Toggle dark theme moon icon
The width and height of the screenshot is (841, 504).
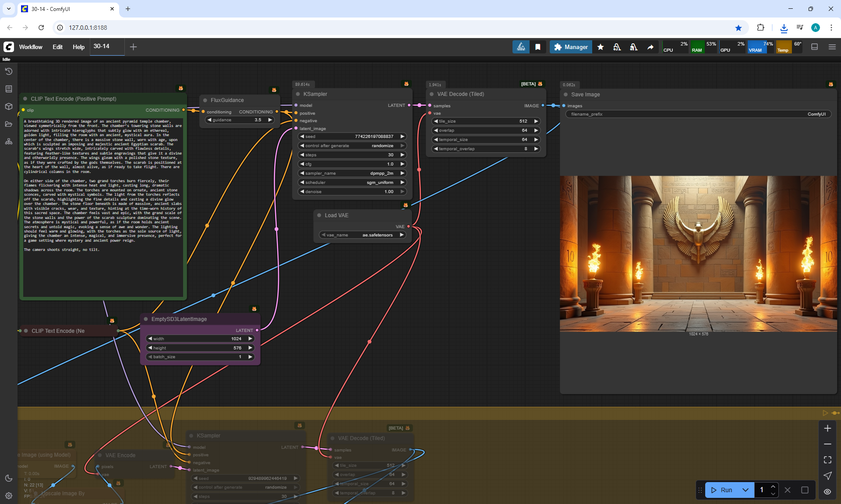9,478
